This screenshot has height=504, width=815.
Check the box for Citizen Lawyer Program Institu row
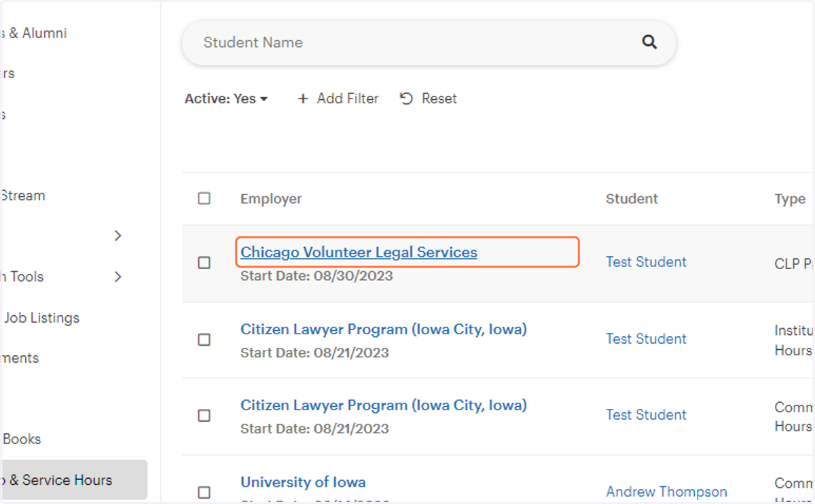(x=204, y=340)
